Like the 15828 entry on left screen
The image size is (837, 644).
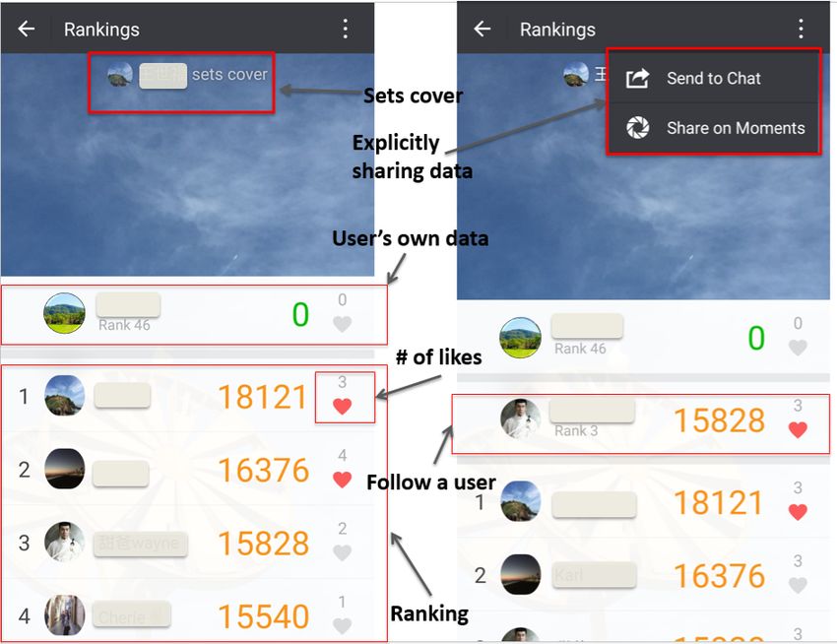pyautogui.click(x=342, y=552)
